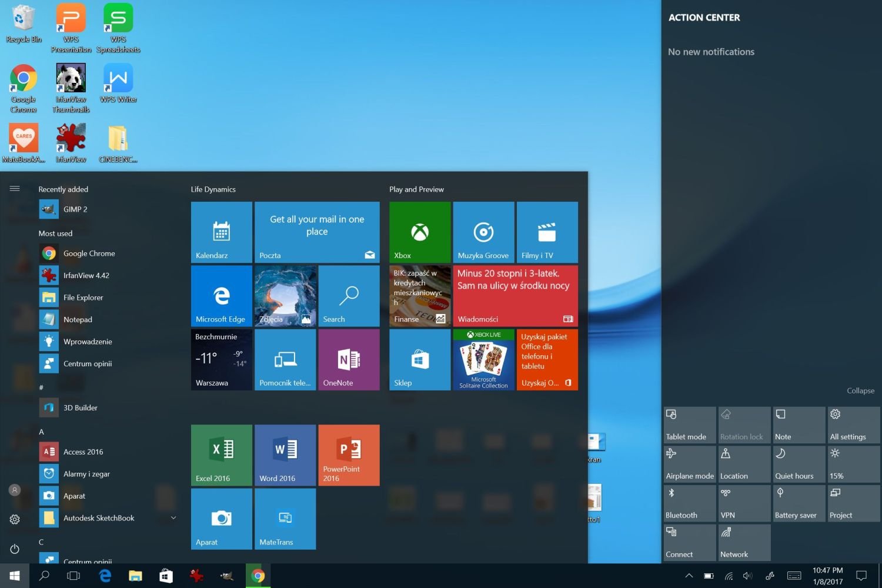Open Notepad from the Start list
882x588 pixels.
click(108, 319)
